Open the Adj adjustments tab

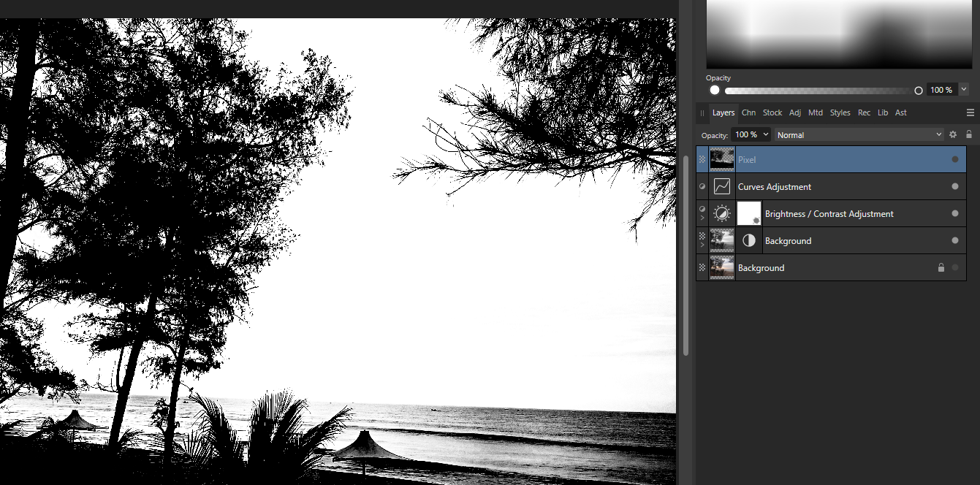[795, 112]
